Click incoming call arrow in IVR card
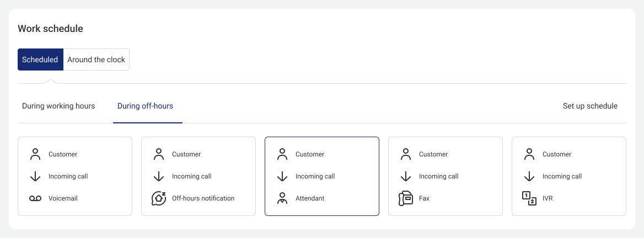This screenshot has width=644, height=238. (529, 176)
